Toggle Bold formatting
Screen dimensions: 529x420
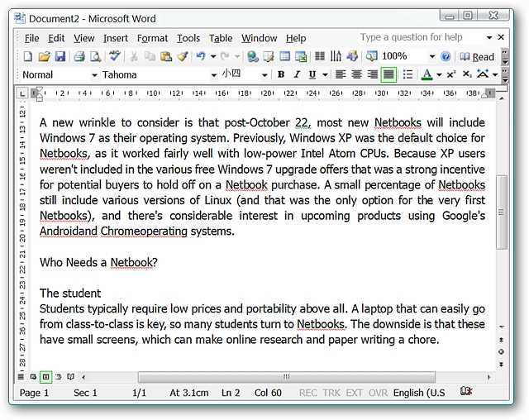click(281, 74)
